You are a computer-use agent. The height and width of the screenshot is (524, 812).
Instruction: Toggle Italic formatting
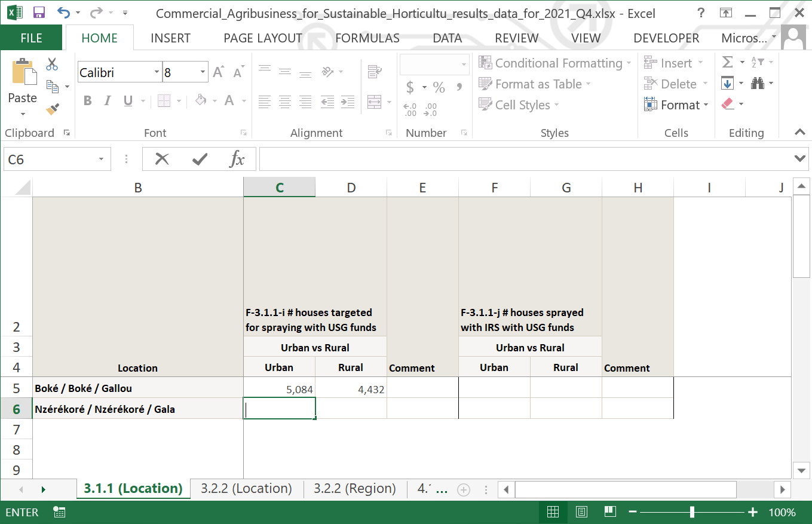(108, 100)
